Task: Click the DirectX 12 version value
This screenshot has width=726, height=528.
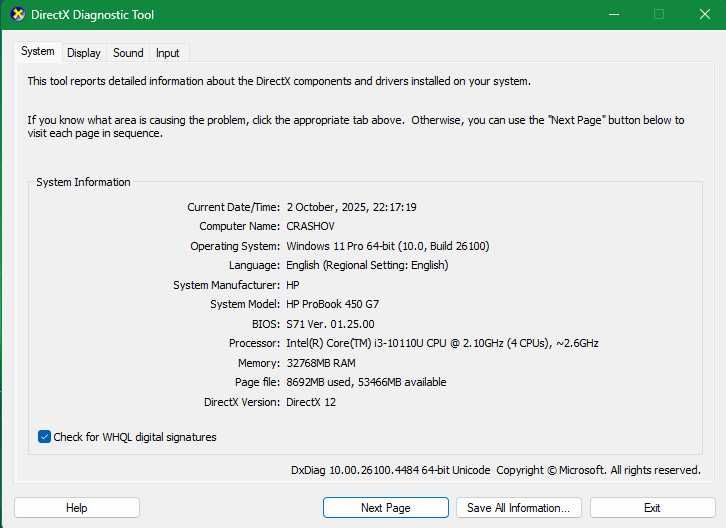Action: coord(311,402)
